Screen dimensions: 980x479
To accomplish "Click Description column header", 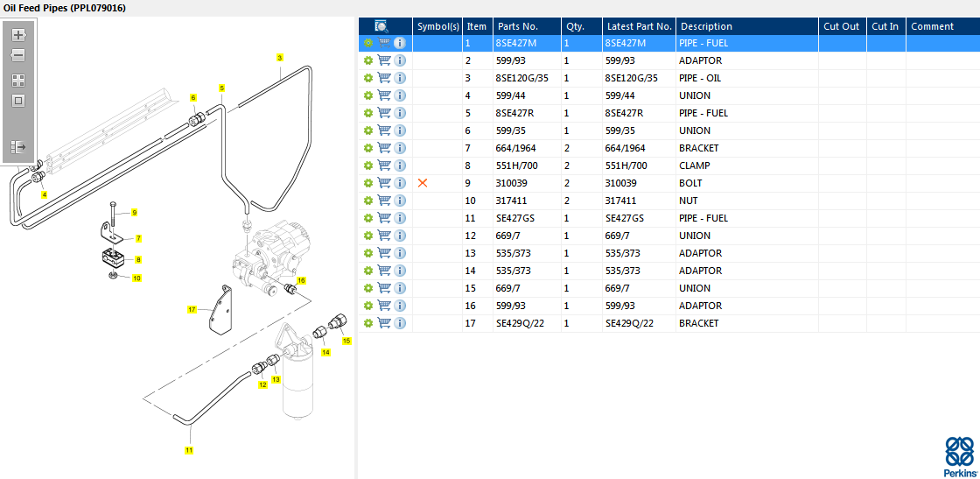I will pos(747,26).
